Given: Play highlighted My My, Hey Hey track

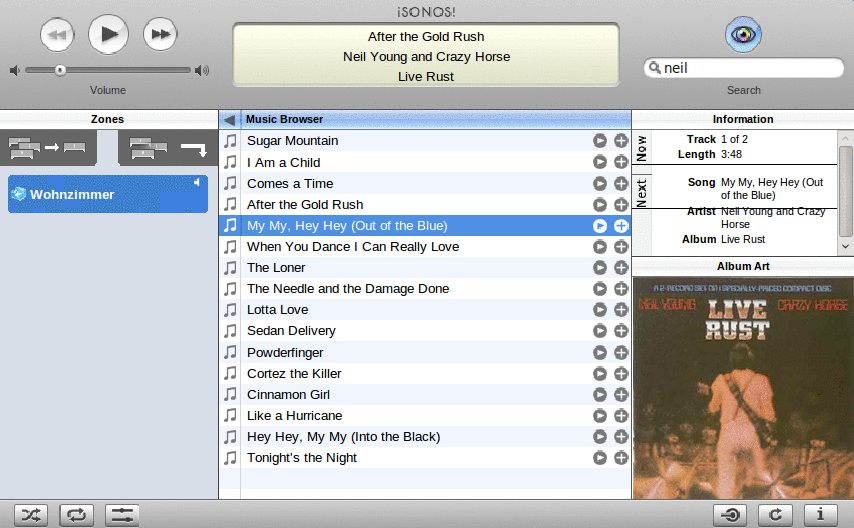Looking at the screenshot, I should pyautogui.click(x=600, y=226).
